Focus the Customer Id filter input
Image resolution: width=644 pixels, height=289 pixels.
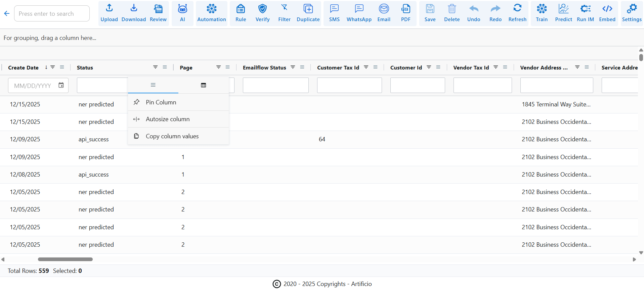click(x=418, y=85)
